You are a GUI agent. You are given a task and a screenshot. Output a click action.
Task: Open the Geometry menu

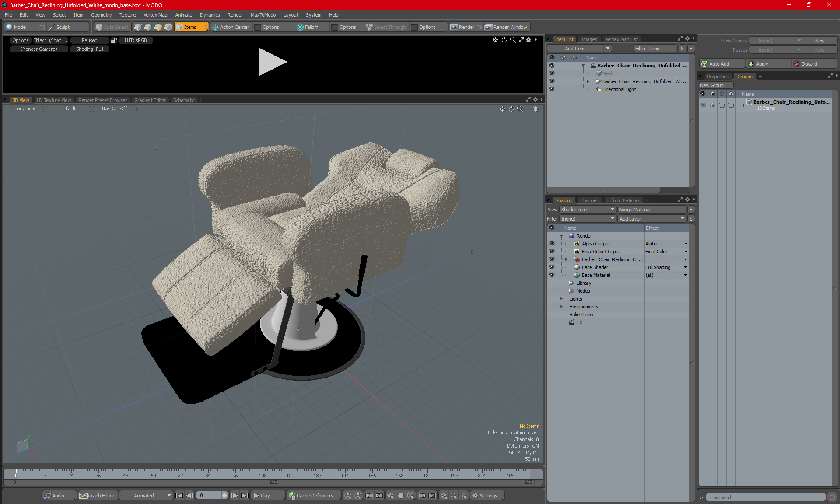pos(101,15)
